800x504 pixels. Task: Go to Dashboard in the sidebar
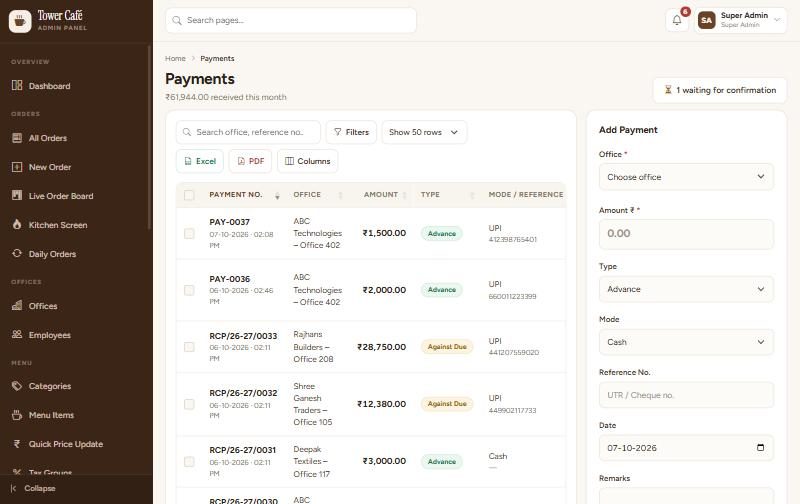pyautogui.click(x=49, y=86)
